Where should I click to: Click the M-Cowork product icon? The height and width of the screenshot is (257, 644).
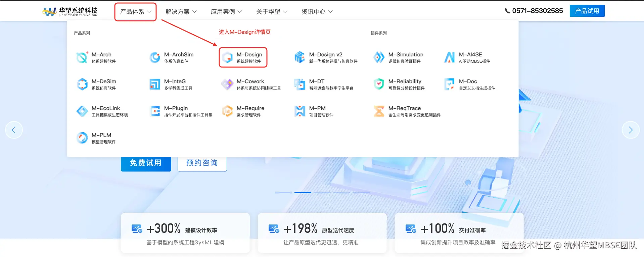point(227,84)
